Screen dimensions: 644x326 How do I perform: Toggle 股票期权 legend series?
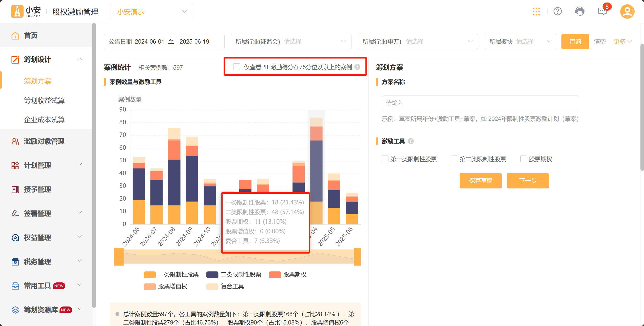click(287, 275)
